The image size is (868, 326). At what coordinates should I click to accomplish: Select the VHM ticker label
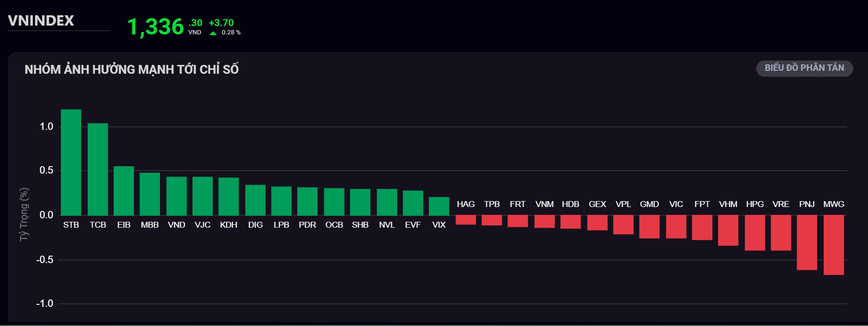click(x=728, y=204)
